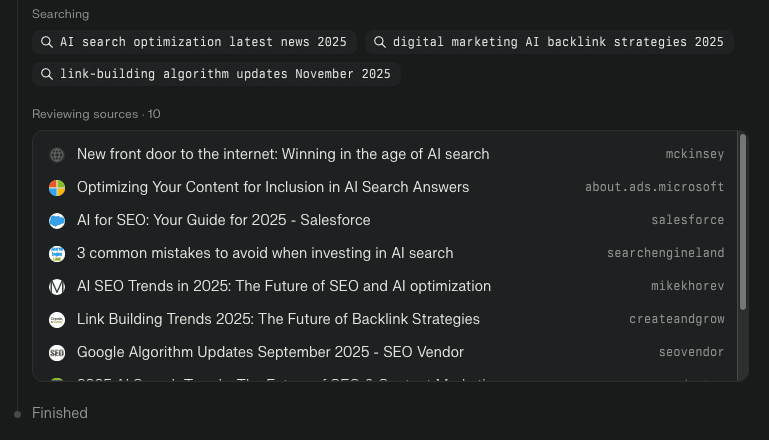This screenshot has height=440, width=769.
Task: Open 'AI SEO Trends in 2025' result
Action: [x=284, y=287]
